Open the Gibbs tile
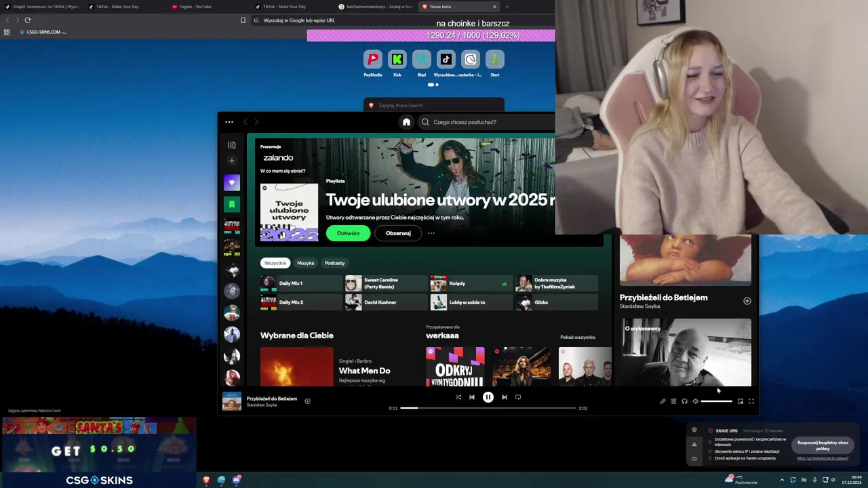The image size is (868, 488). tap(557, 302)
